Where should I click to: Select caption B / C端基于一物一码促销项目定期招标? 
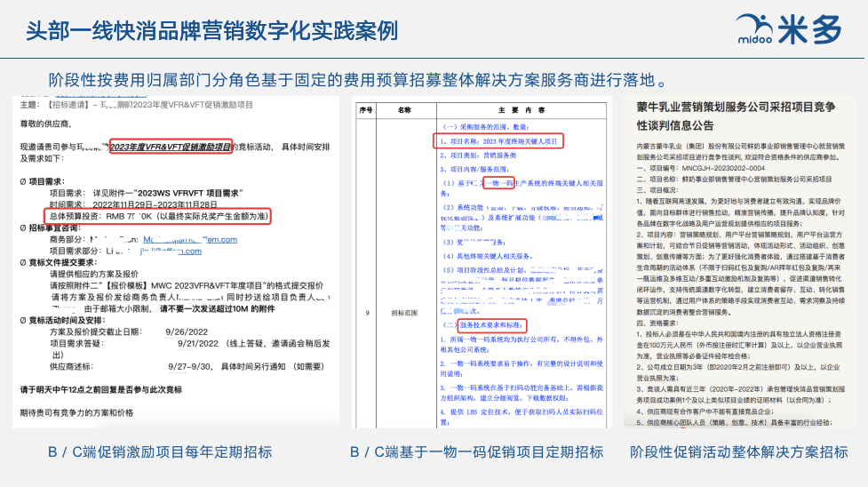point(476,452)
